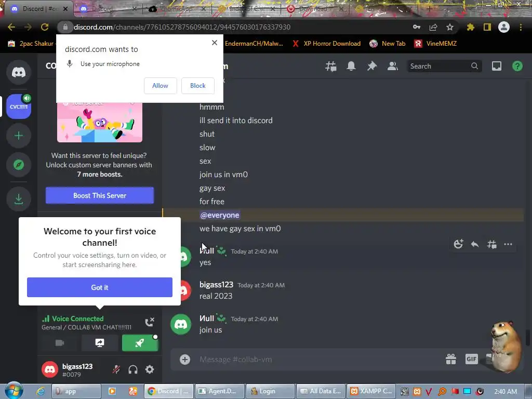Click Download Apps icon in server list
Screen dimensions: 532x399
click(19, 199)
